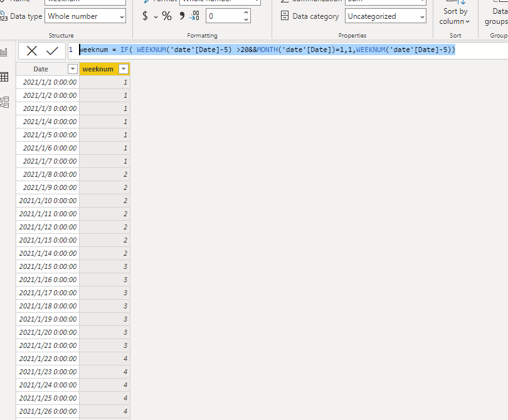Open the Report view from the sidebar

pyautogui.click(x=4, y=52)
